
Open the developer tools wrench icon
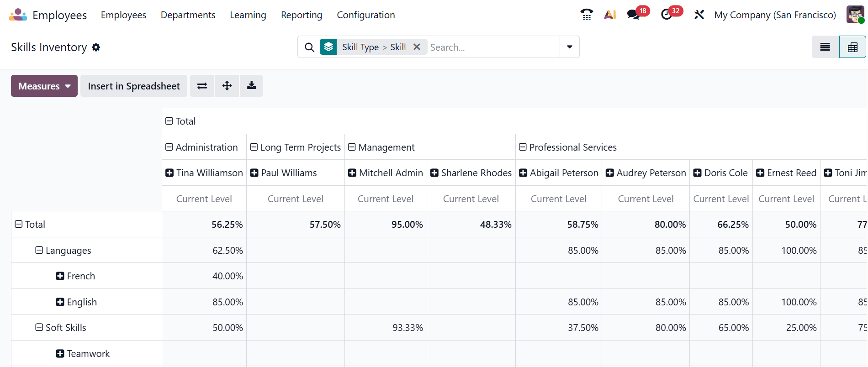point(699,15)
